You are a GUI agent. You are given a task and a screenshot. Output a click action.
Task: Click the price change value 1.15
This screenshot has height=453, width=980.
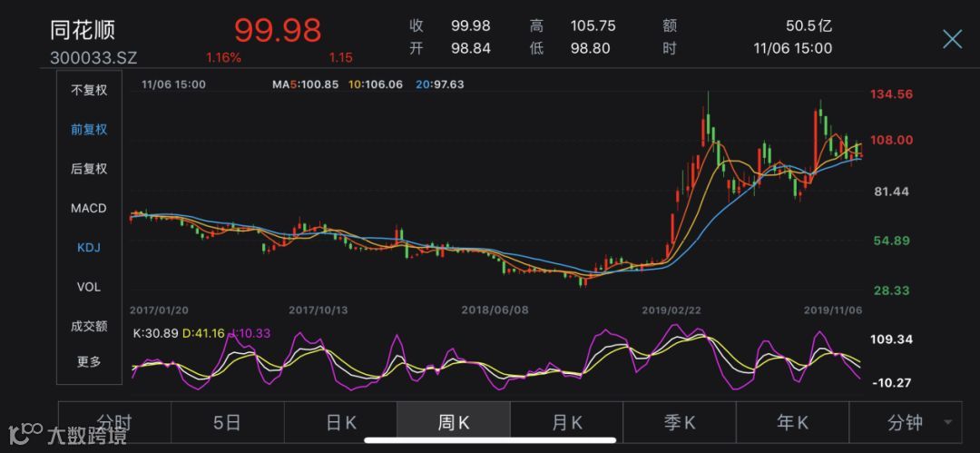(341, 58)
